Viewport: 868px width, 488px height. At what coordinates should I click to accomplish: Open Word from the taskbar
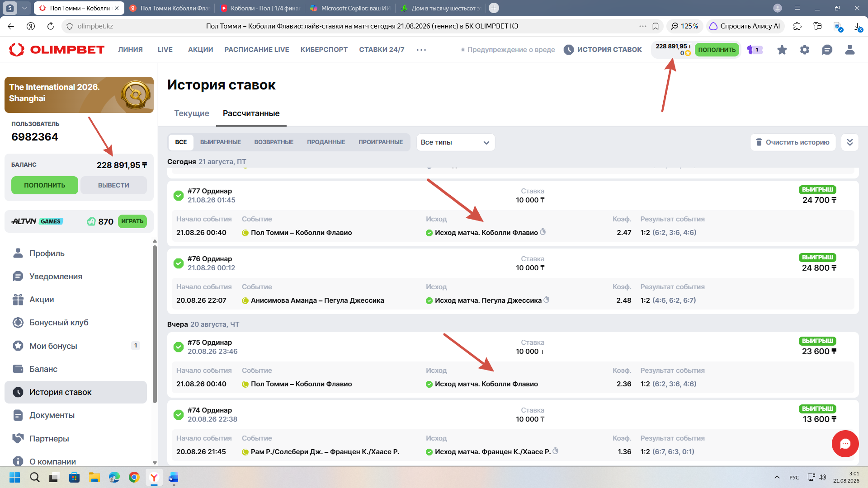[x=174, y=477]
